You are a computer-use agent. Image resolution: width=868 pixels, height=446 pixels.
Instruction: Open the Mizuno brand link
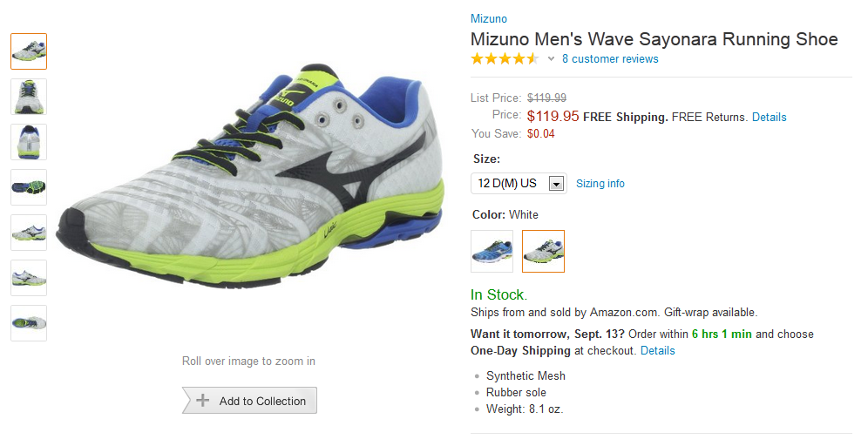pos(488,19)
